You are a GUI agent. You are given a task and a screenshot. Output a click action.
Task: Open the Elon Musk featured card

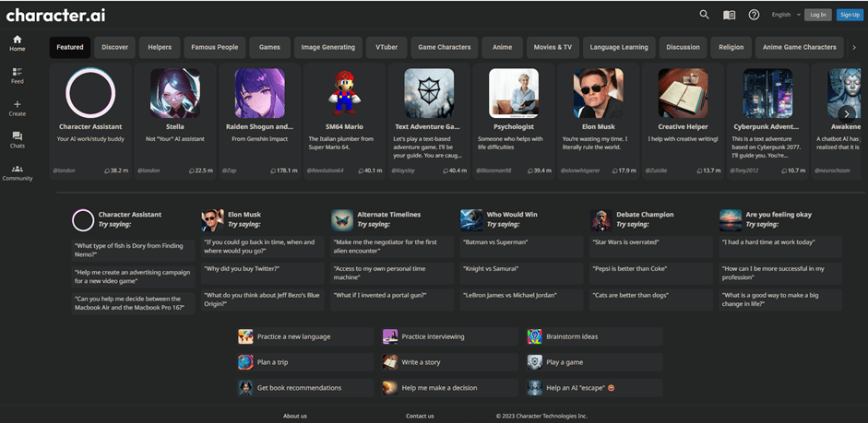coord(599,121)
